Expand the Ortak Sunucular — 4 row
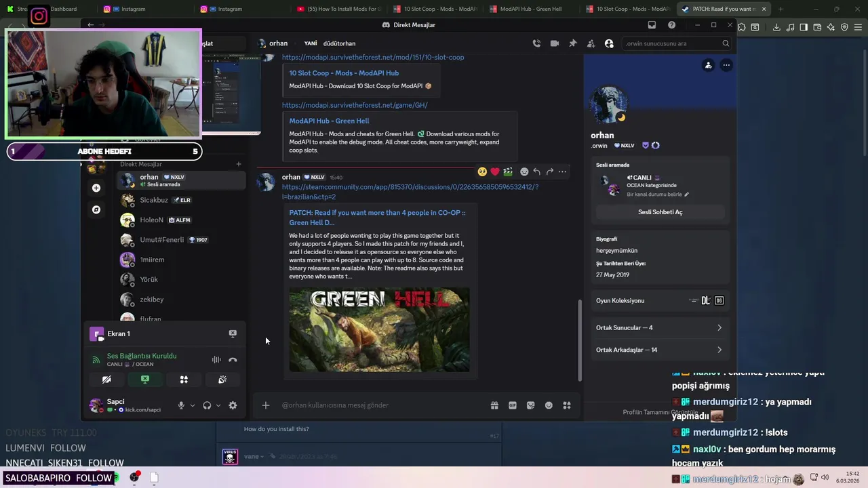The image size is (868, 488). 659,327
